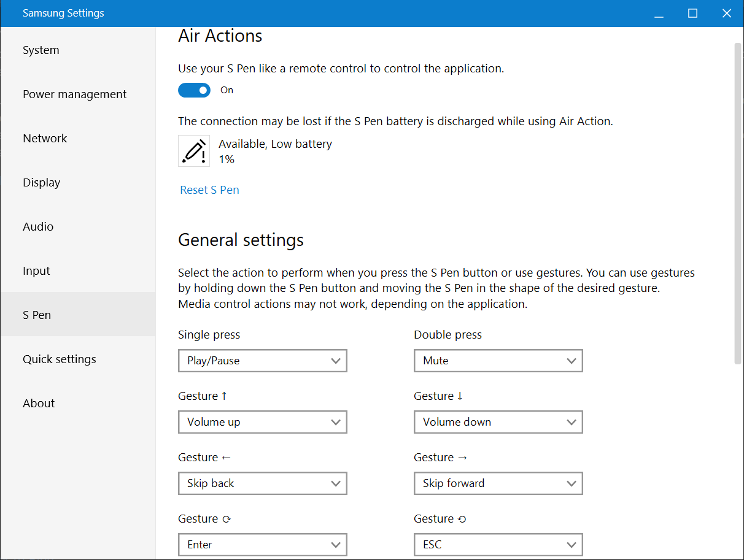Image resolution: width=744 pixels, height=560 pixels.
Task: Expand the Gesture up Volume up dropdown
Action: coord(263,422)
